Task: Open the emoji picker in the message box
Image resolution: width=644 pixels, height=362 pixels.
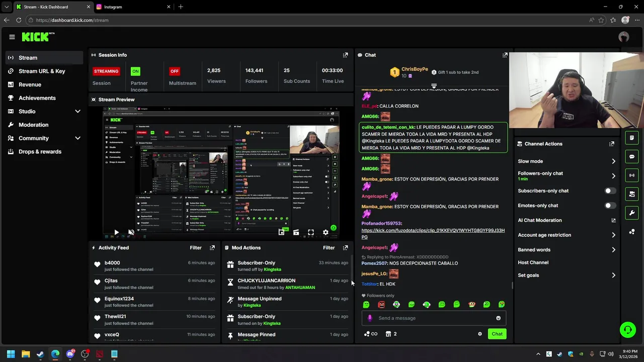Action: 498,318
